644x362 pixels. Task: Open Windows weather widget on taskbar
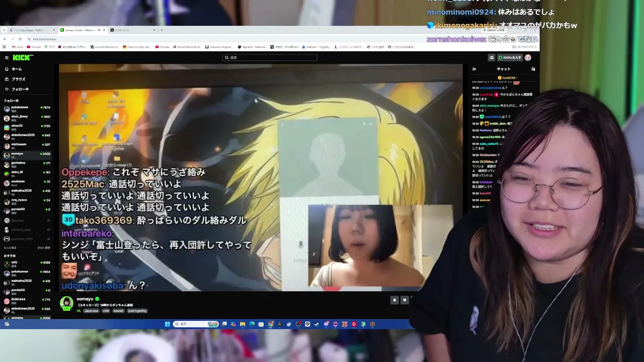tap(7, 324)
